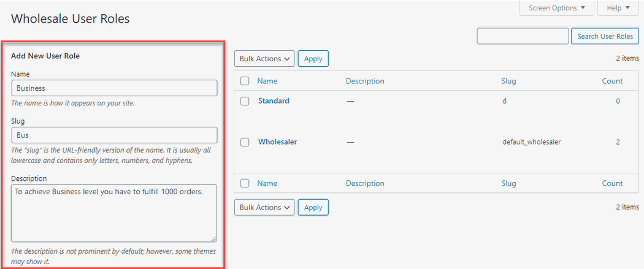Click the top Apply button

[x=313, y=59]
